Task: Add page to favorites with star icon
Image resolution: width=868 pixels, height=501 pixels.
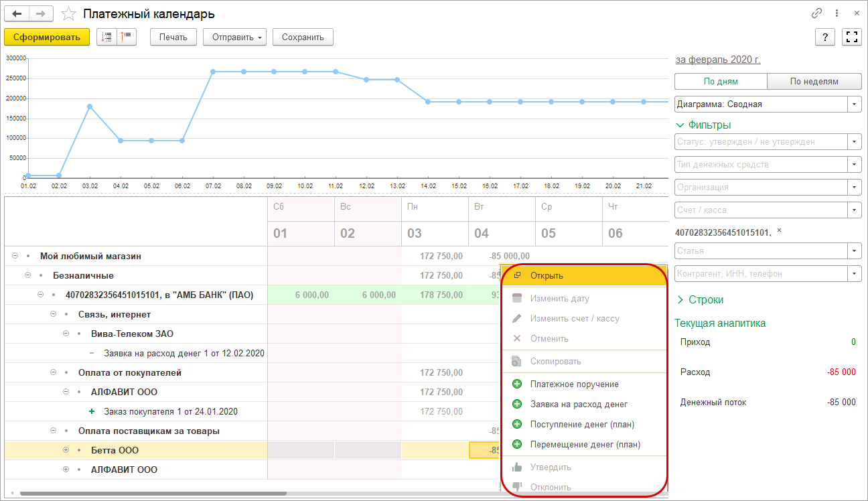Action: click(68, 14)
